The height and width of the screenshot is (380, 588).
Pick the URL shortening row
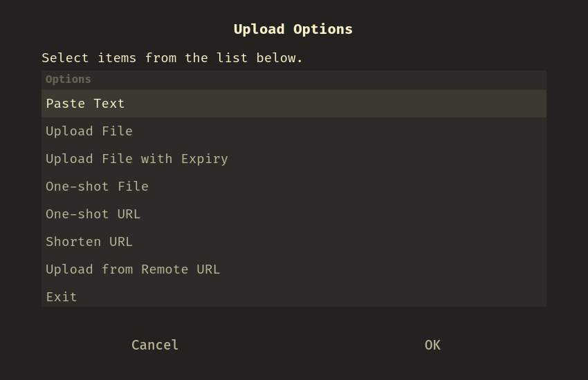[x=293, y=243]
